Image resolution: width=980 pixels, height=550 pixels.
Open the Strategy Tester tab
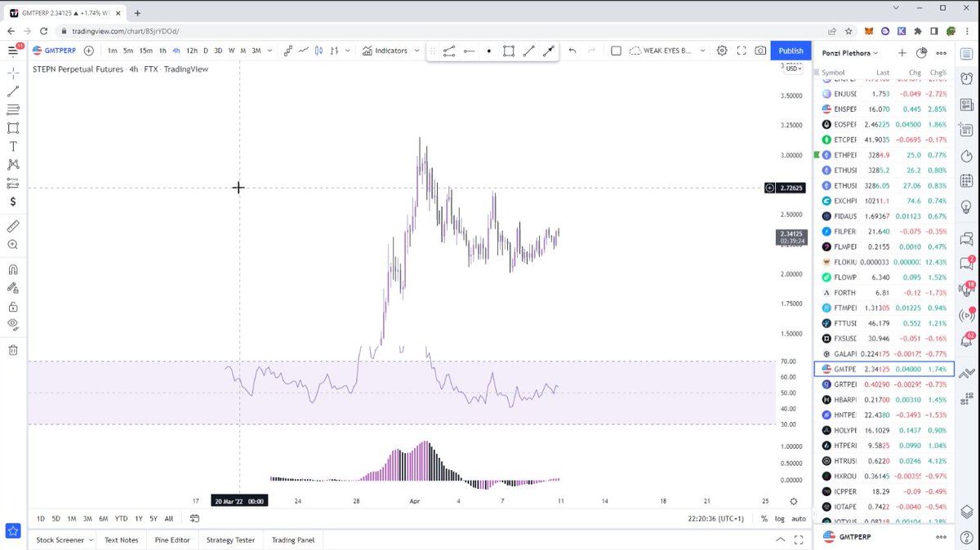(230, 539)
